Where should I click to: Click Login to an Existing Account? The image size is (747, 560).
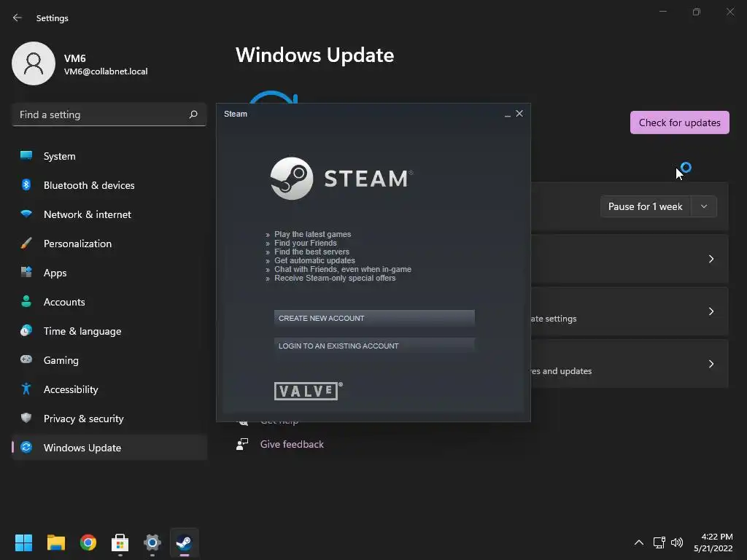pos(374,346)
